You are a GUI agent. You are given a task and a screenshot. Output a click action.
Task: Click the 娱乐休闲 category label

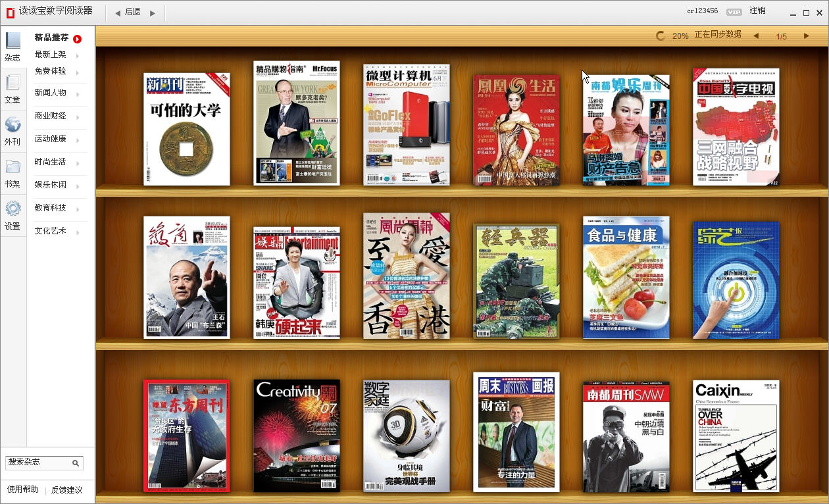pyautogui.click(x=51, y=185)
